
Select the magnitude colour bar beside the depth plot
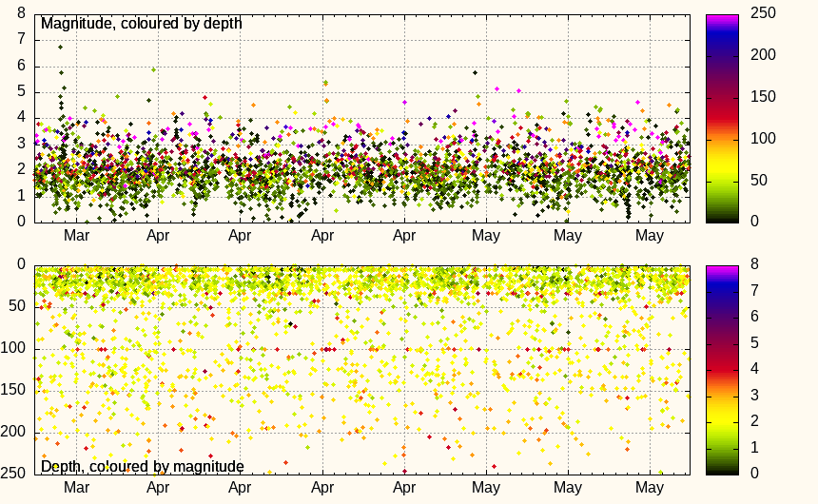[x=723, y=370]
